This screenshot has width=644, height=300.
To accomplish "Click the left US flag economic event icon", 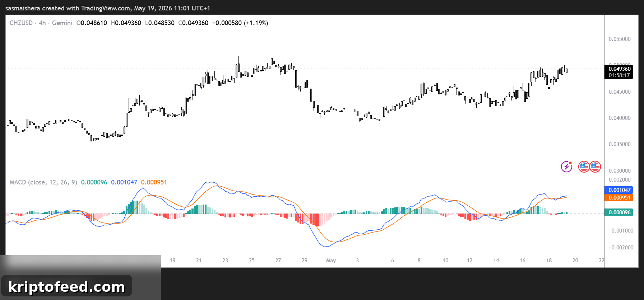I will point(584,167).
